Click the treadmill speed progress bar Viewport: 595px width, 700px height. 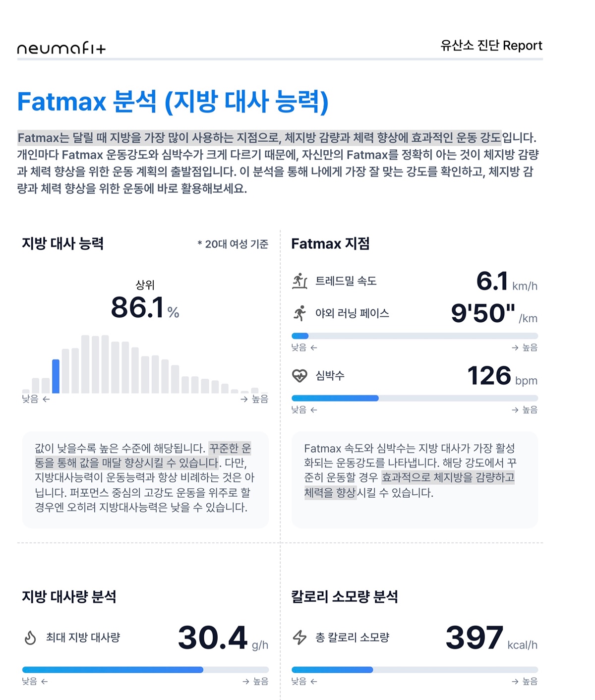(x=415, y=336)
